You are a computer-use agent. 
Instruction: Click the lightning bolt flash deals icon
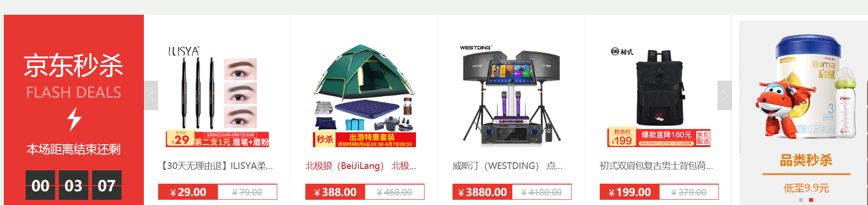tap(74, 119)
